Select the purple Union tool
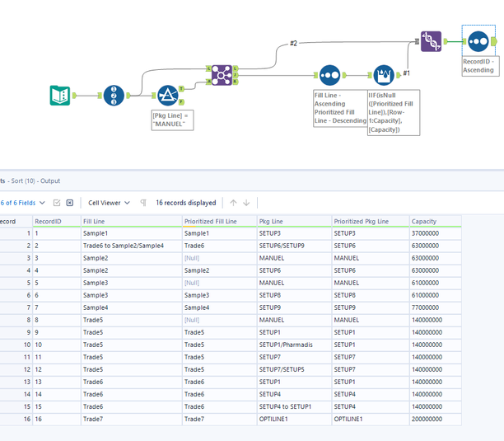This screenshot has width=504, height=441. [431, 41]
